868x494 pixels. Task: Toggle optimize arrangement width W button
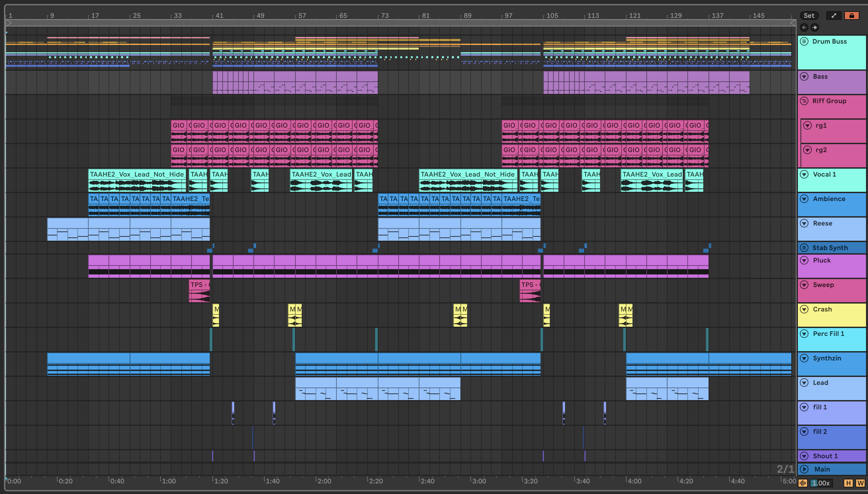pyautogui.click(x=860, y=483)
